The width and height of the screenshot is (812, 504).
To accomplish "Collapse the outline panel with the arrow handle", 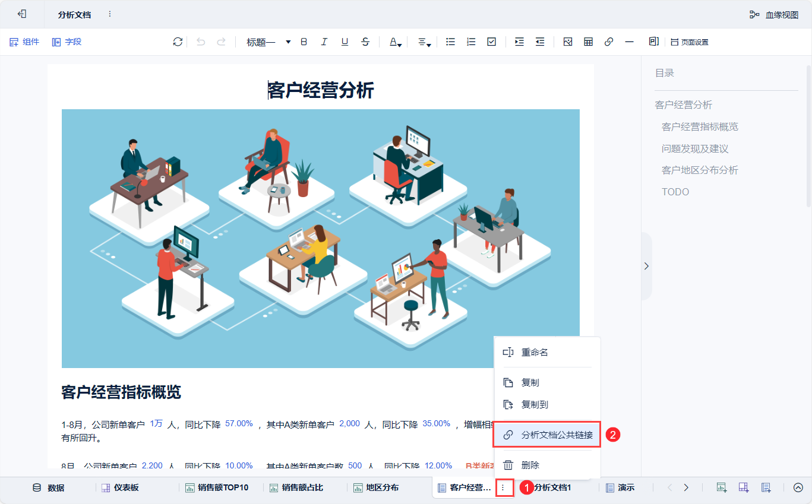I will pyautogui.click(x=646, y=266).
